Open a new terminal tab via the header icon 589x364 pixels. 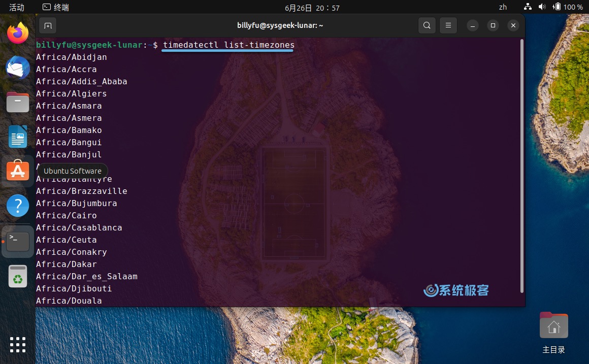pyautogui.click(x=48, y=25)
